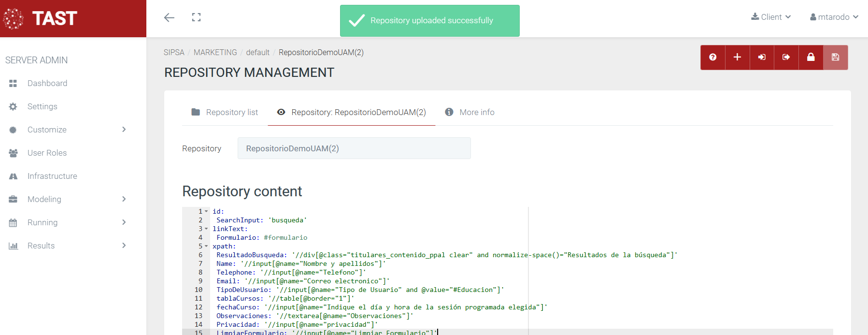Click the Repository name input field
The image size is (868, 335).
[x=354, y=148]
